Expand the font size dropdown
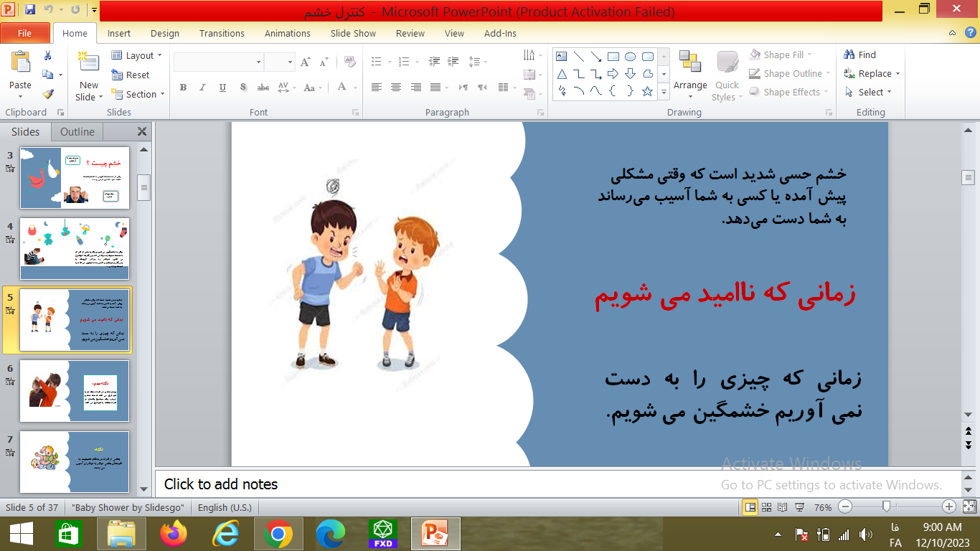Image resolution: width=980 pixels, height=551 pixels. (x=290, y=62)
